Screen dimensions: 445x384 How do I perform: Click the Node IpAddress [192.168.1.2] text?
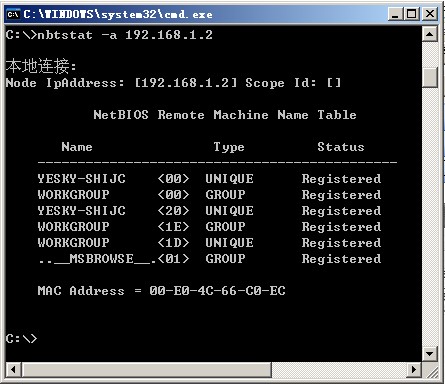tap(121, 83)
